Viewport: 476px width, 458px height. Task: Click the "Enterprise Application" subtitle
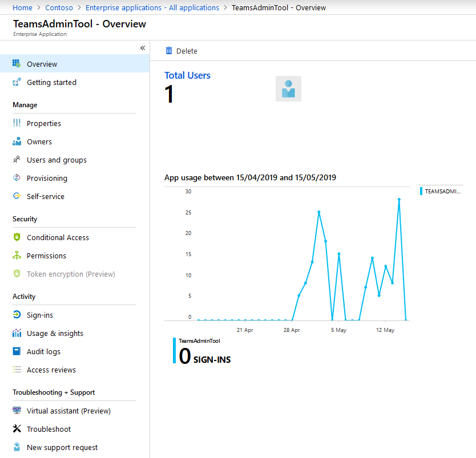point(40,34)
